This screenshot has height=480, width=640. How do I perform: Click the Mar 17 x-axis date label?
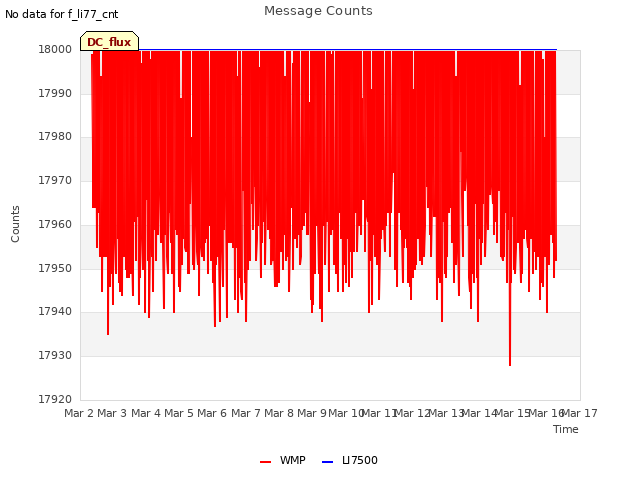[580, 413]
